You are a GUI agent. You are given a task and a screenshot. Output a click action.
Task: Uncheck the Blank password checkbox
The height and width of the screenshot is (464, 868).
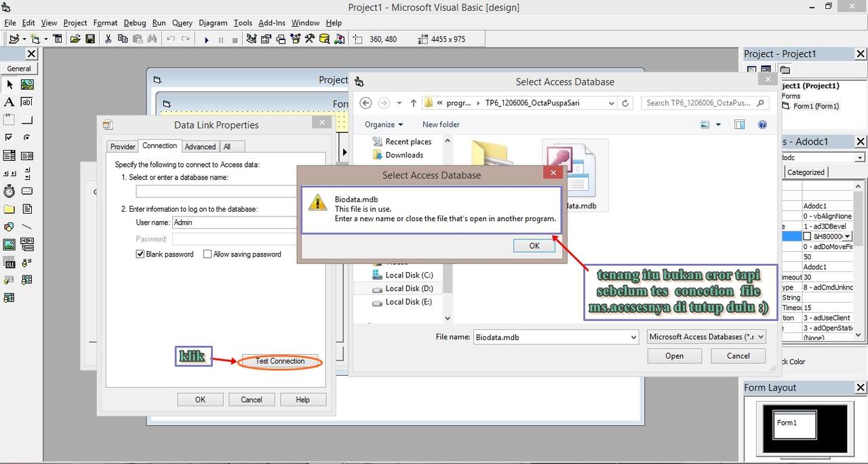pyautogui.click(x=140, y=254)
